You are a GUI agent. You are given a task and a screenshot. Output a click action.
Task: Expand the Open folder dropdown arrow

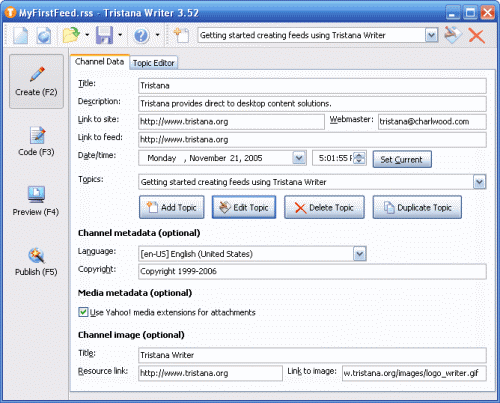[87, 35]
